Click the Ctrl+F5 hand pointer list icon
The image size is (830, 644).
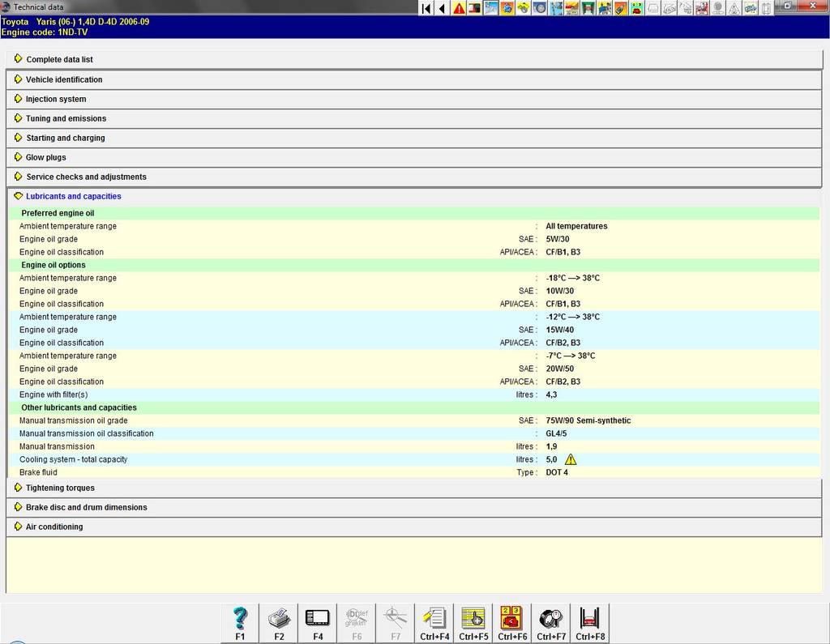473,624
